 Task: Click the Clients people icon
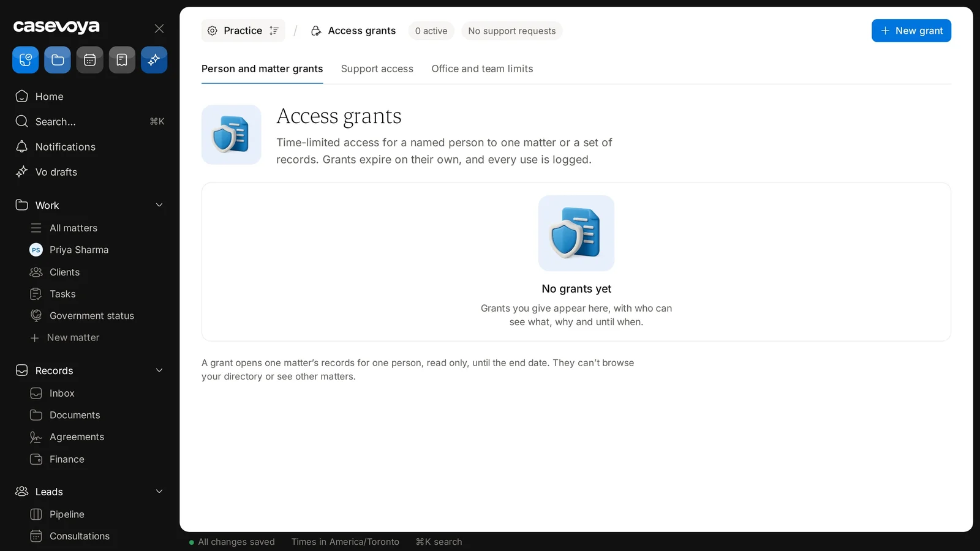coord(36,272)
